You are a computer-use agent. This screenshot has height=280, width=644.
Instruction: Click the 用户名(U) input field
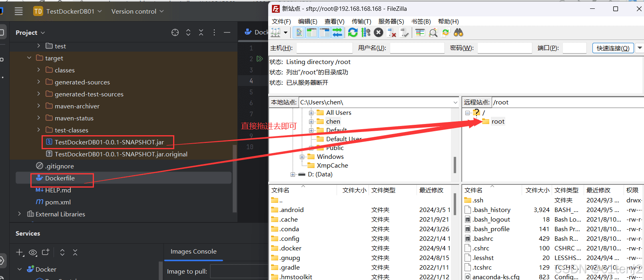coord(417,48)
